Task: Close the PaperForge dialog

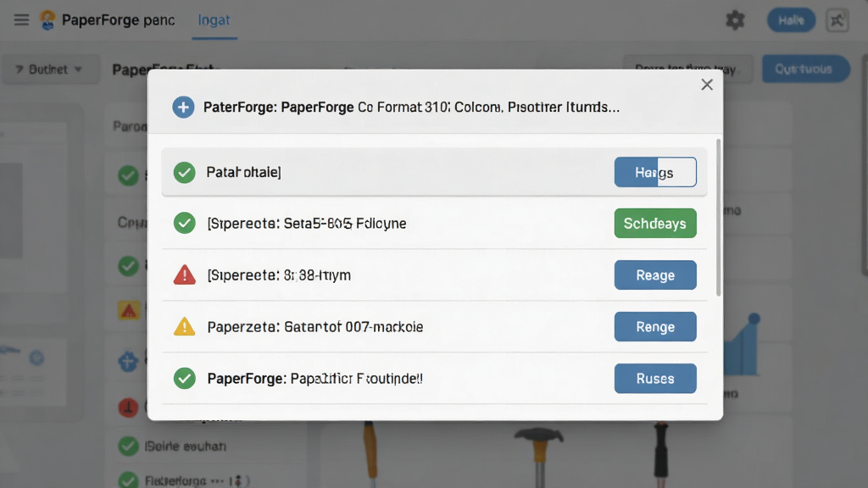Action: [x=707, y=85]
